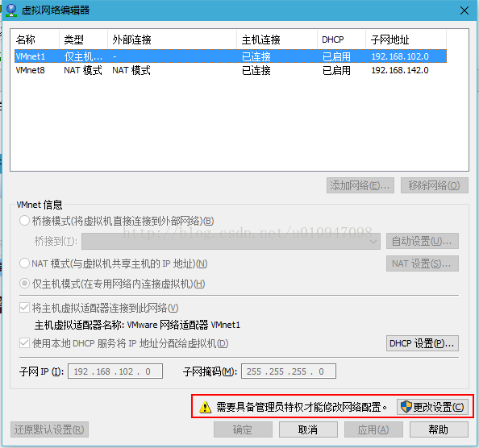Click VMnet8 DHCP status 已启用
479x448 pixels.
336,70
